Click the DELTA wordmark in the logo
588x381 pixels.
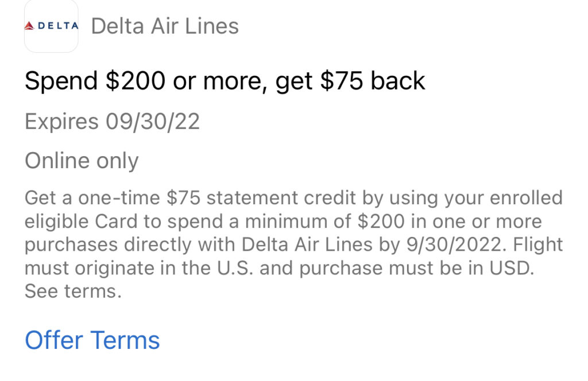(58, 26)
